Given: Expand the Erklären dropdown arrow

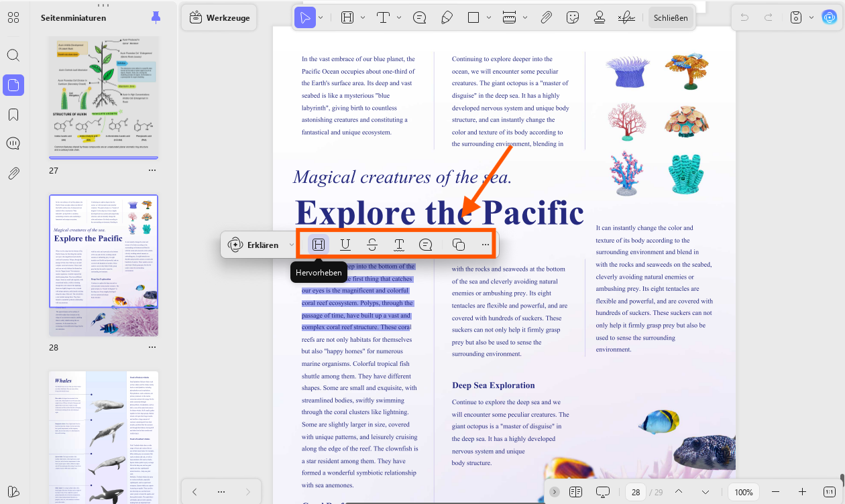Looking at the screenshot, I should [x=291, y=245].
